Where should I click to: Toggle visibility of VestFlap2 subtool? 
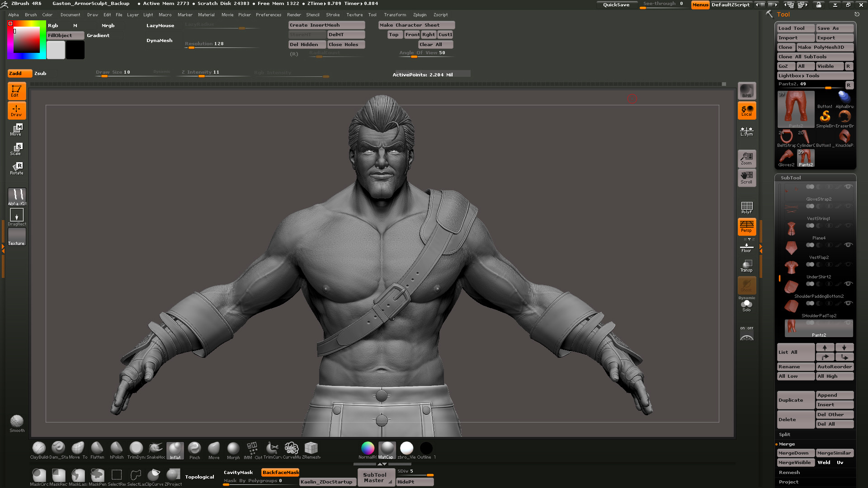848,245
